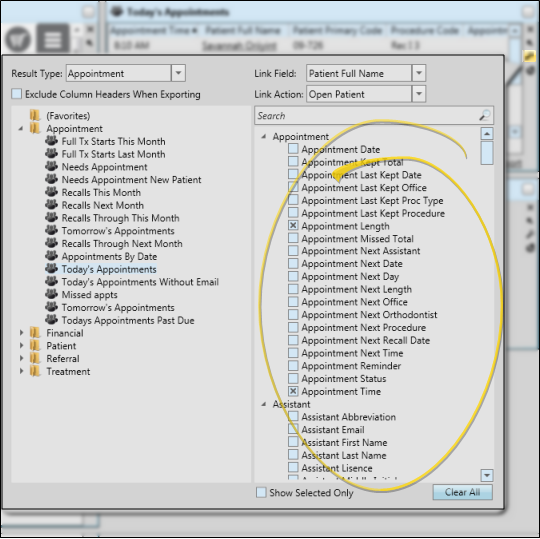The height and width of the screenshot is (539, 540).
Task: Click the Appointment Time column header
Action: [154, 30]
